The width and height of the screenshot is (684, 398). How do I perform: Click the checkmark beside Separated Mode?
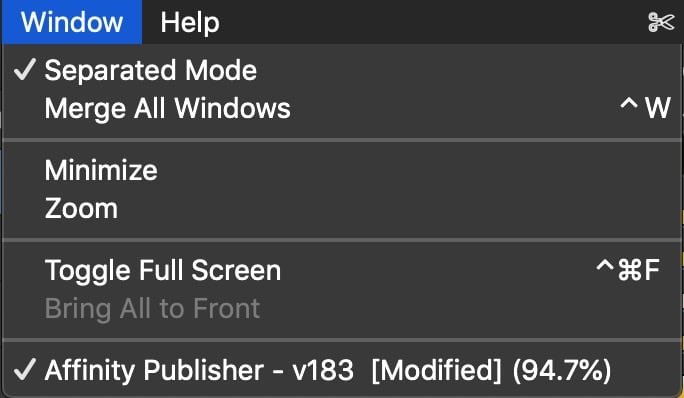tap(24, 70)
